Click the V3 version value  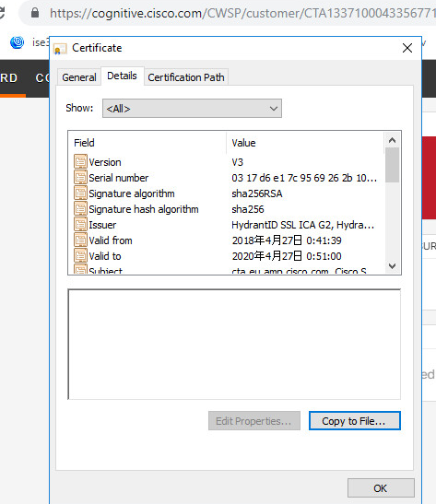237,162
